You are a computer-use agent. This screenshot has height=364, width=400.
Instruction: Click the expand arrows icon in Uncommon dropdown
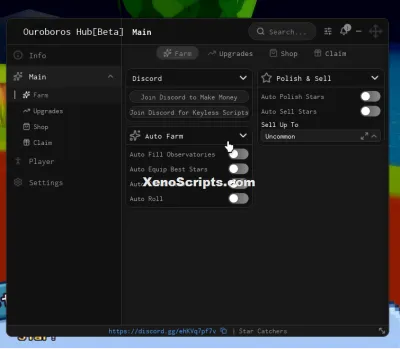click(364, 136)
